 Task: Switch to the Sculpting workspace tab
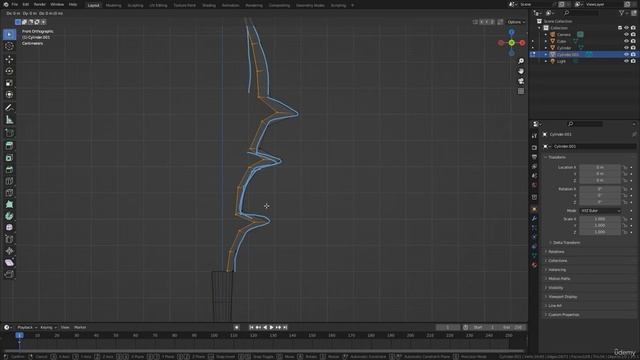pos(135,5)
